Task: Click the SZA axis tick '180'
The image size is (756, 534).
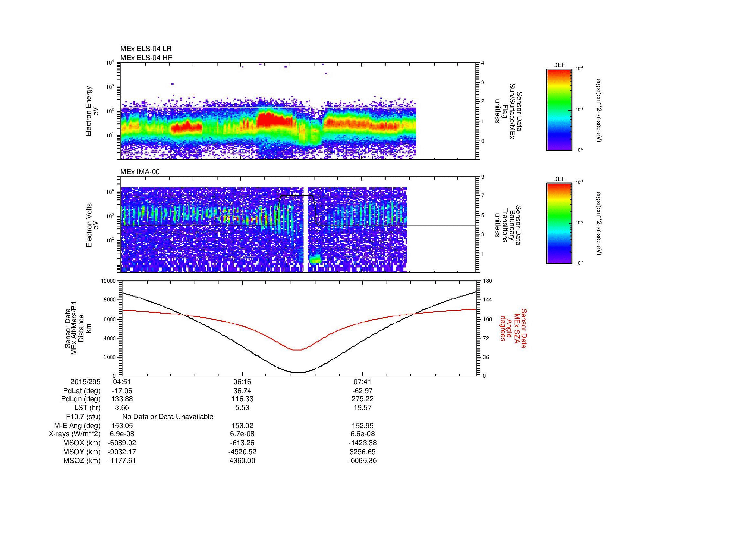Action: coord(487,281)
